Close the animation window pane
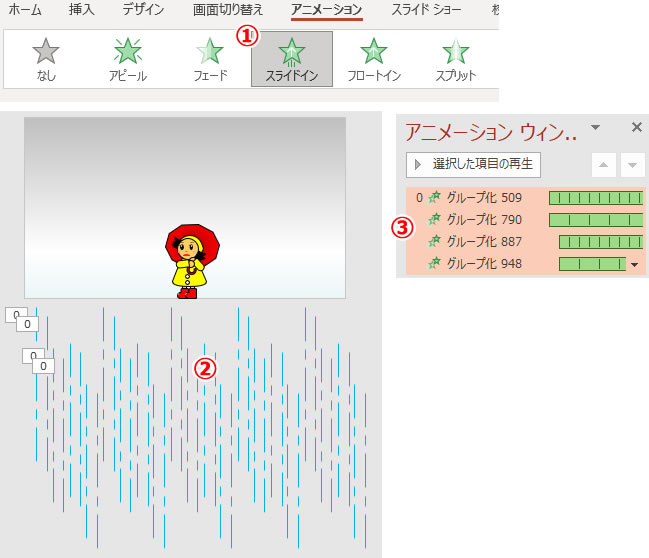Screen dimensions: 649x558 coord(637,128)
